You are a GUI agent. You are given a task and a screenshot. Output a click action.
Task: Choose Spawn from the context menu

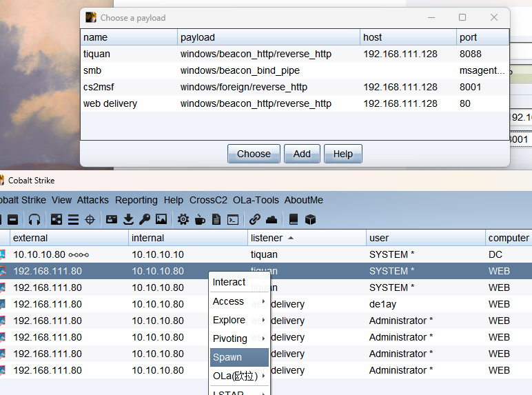[x=238, y=357]
